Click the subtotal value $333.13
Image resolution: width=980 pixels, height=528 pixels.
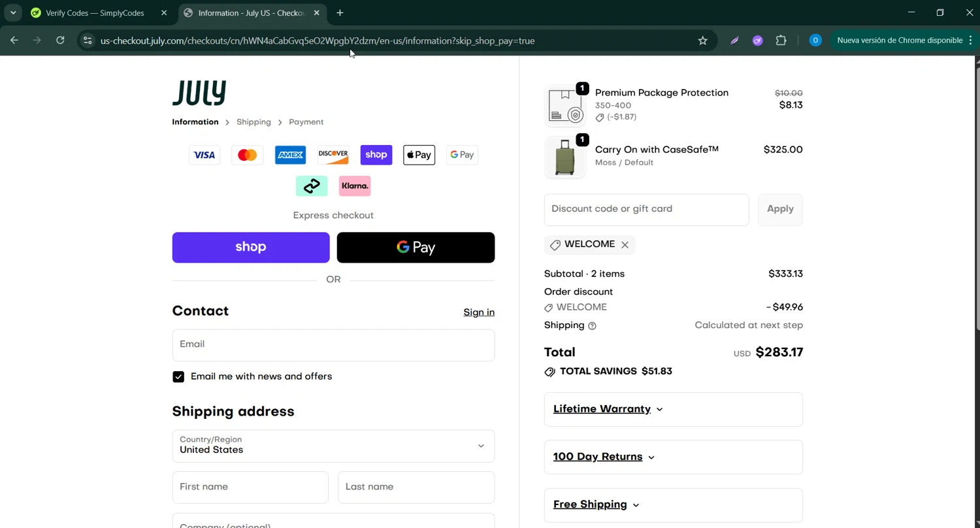[x=786, y=274]
